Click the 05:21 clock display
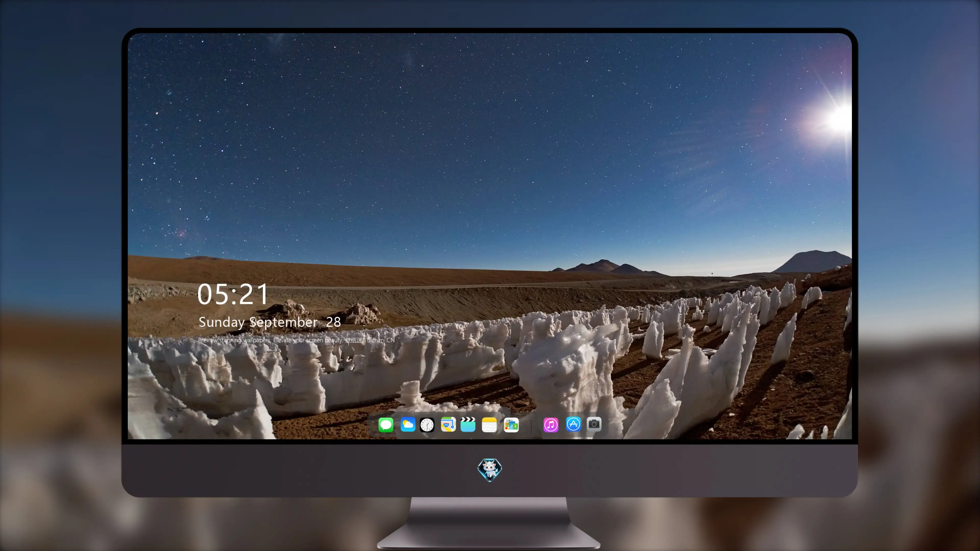 [x=232, y=294]
